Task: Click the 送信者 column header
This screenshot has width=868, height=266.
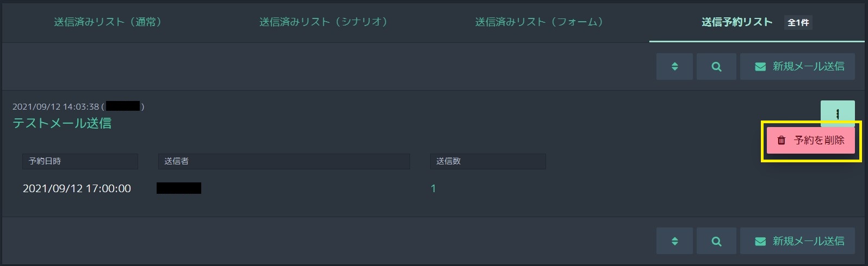Action: [283, 161]
